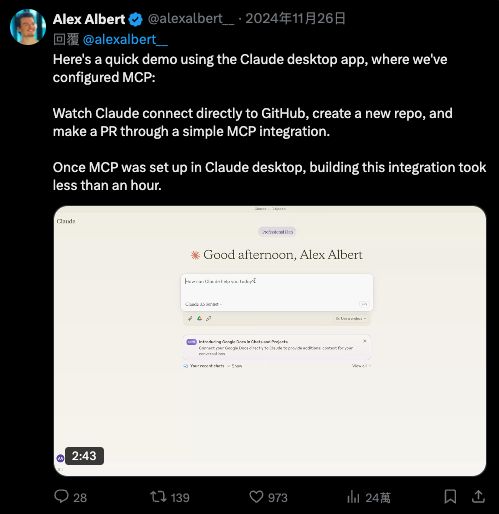Viewport: 499px width, 514px height.
Task: Click the 2:43 video duration badge
Action: click(x=84, y=456)
